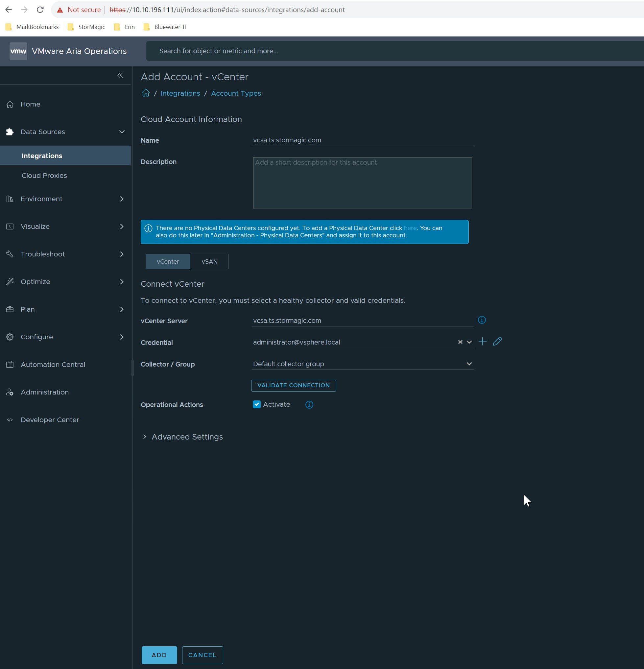644x669 pixels.
Task: Open Integrations in sidebar
Action: click(x=65, y=155)
